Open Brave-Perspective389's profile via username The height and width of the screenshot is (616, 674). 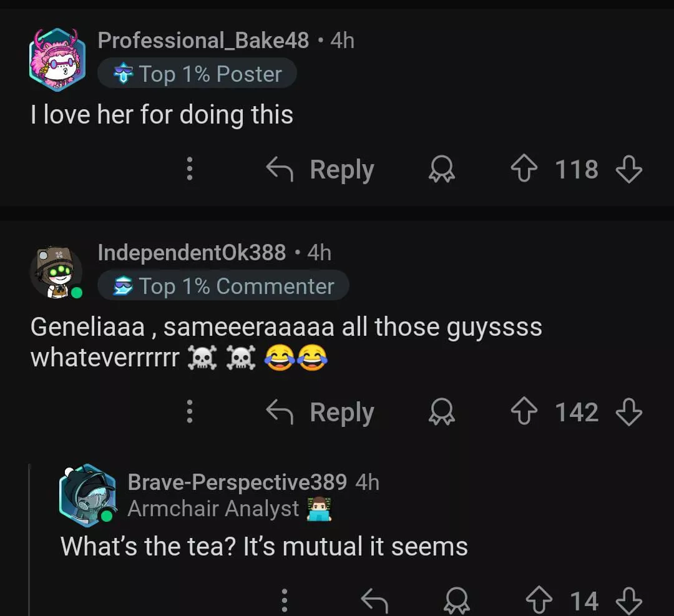click(237, 482)
